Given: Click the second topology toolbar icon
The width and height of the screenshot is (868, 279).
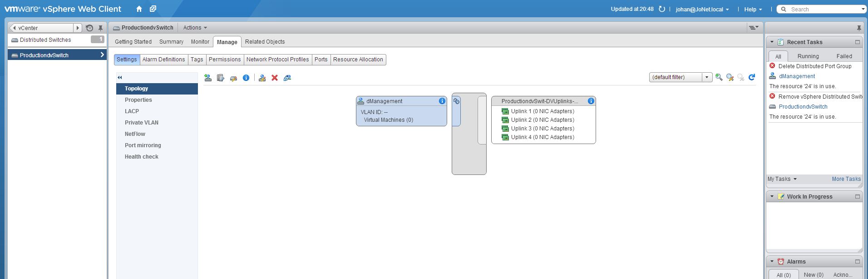Looking at the screenshot, I should coord(221,78).
